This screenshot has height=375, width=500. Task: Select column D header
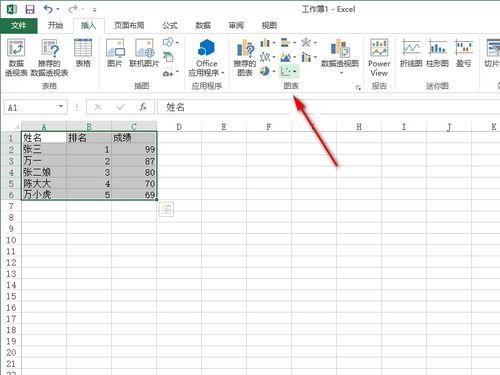pos(179,127)
